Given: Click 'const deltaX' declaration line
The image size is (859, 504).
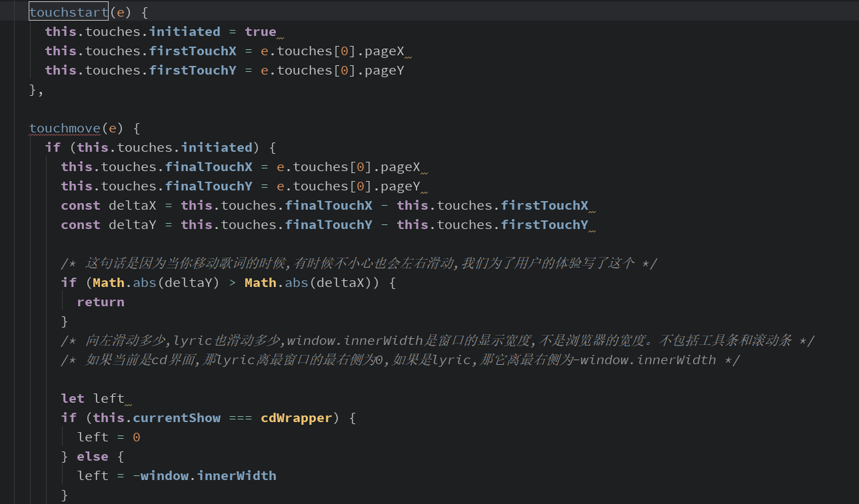Looking at the screenshot, I should 325,205.
